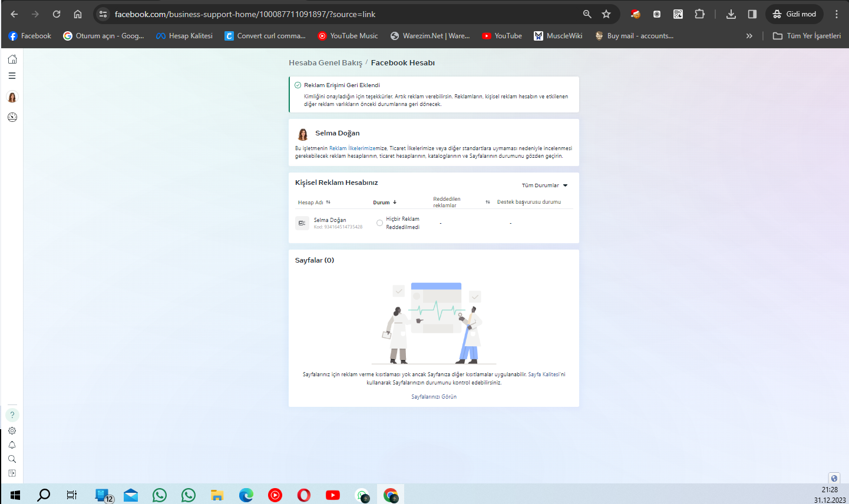Image resolution: width=849 pixels, height=504 pixels.
Task: Open the browser Downloads panel
Action: pos(731,14)
